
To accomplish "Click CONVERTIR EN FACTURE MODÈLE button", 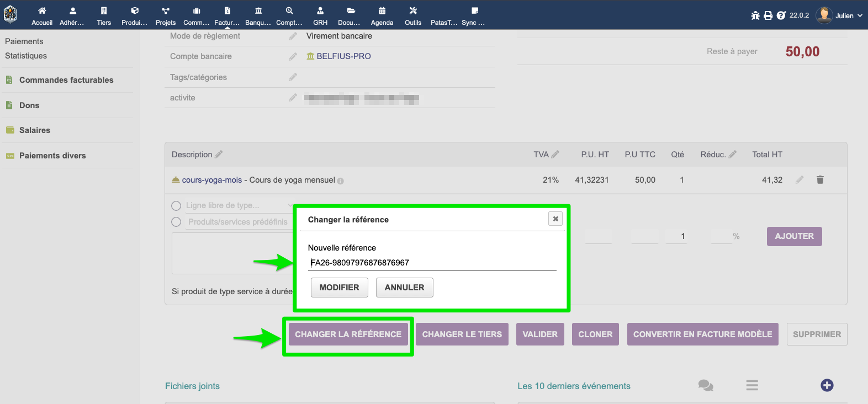I will pos(703,334).
